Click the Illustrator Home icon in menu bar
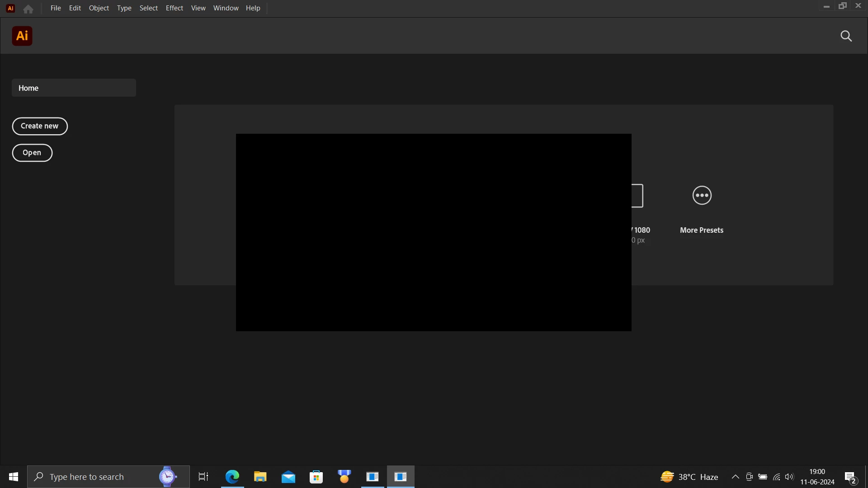The height and width of the screenshot is (488, 868). [x=28, y=9]
